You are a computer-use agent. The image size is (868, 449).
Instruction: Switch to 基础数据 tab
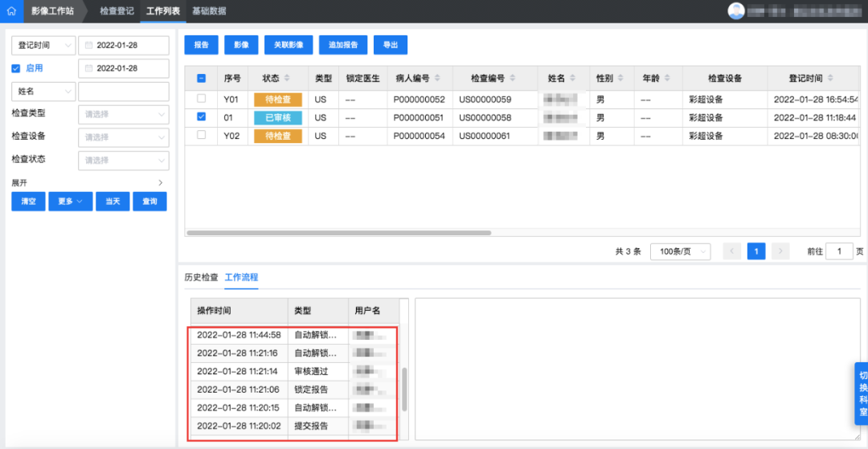(x=209, y=11)
